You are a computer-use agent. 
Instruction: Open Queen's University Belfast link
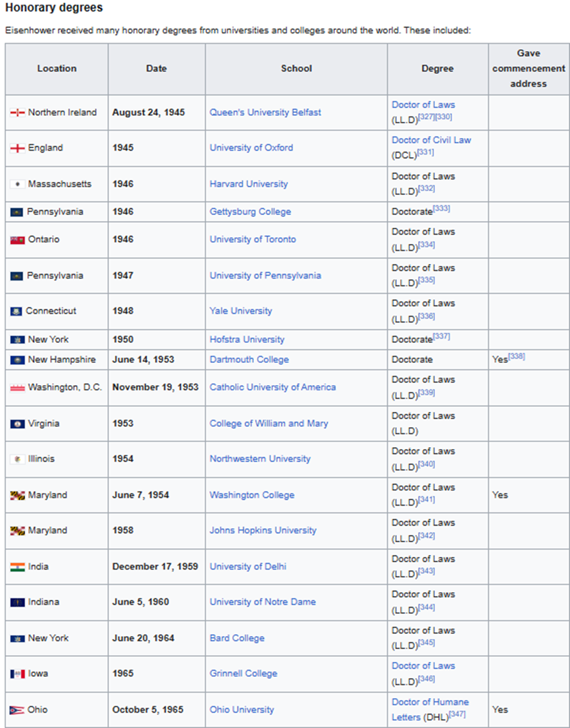(265, 112)
